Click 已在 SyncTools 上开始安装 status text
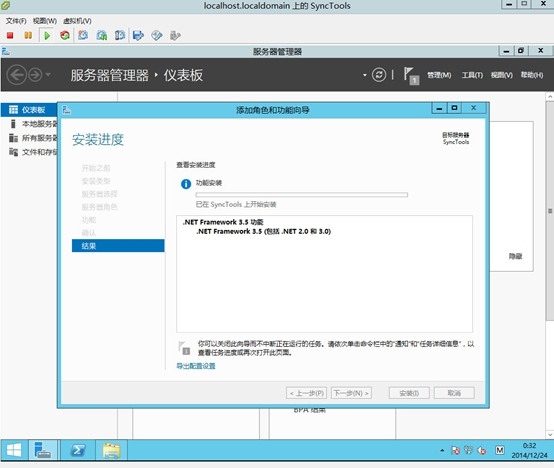This screenshot has height=468, width=554. tap(236, 205)
